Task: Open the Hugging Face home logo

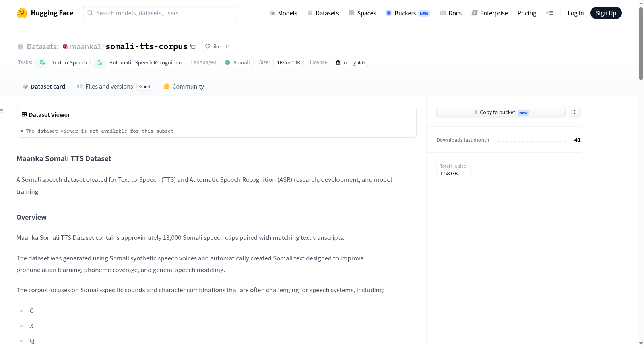Action: coord(45,13)
